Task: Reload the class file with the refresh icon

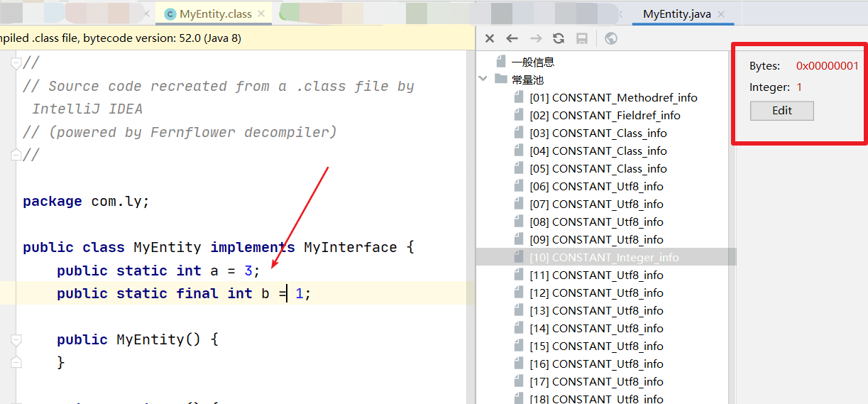Action: (x=559, y=38)
